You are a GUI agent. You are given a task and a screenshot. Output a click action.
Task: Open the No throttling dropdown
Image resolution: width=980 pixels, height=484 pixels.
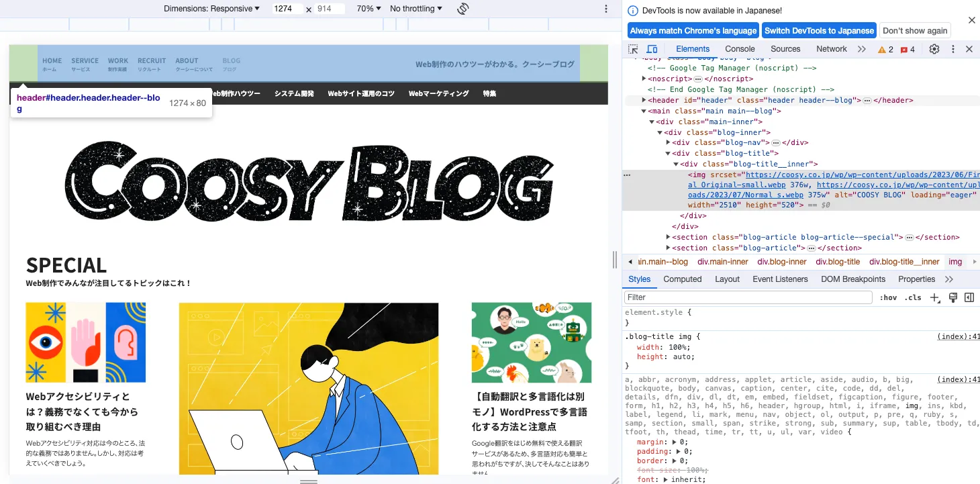(416, 9)
